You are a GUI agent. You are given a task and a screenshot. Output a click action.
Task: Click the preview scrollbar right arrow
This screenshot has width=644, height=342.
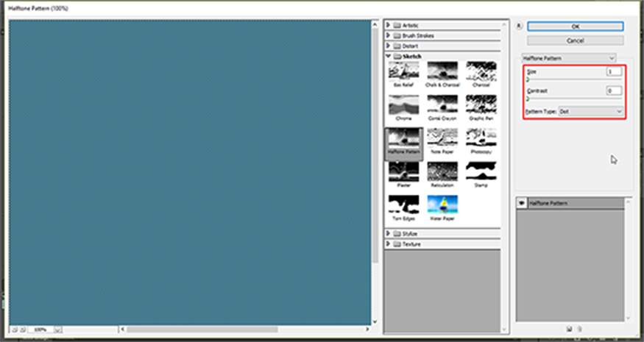point(367,329)
